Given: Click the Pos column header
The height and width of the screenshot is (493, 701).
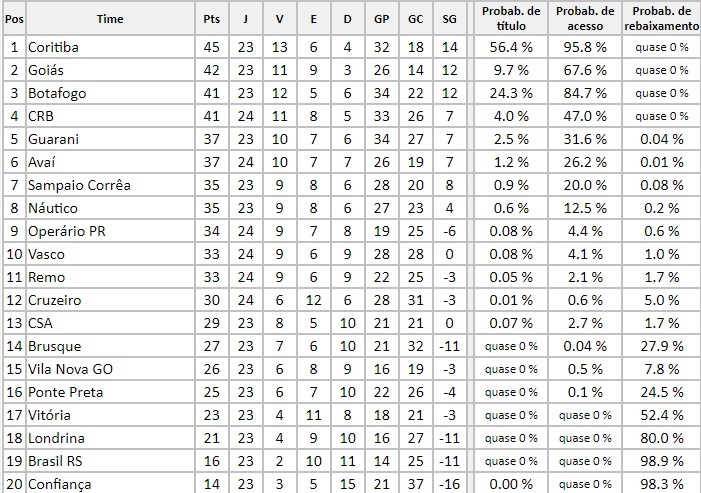Looking at the screenshot, I should point(13,18).
